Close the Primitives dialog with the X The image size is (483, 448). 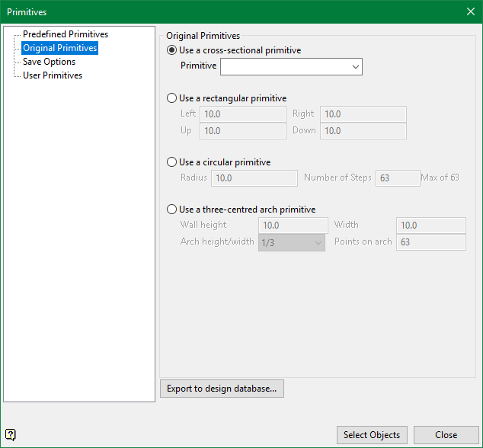click(x=470, y=11)
